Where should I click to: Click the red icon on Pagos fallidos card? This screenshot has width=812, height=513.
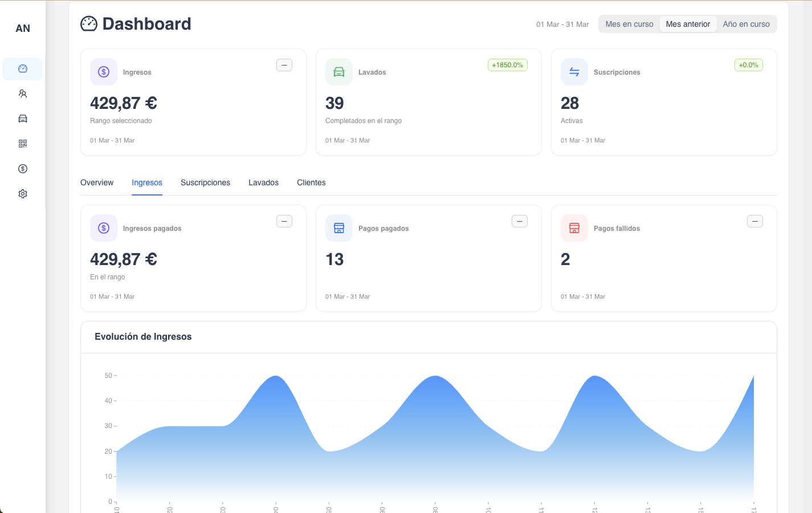pos(574,228)
